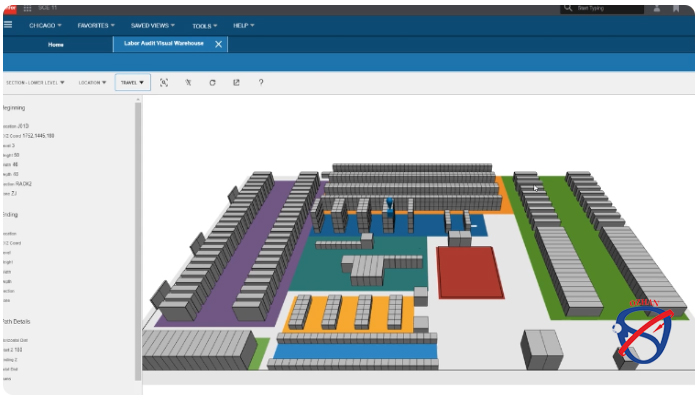Close the Labor Audit Visual Warehouse tab
Screen dimensions: 700x400
pyautogui.click(x=218, y=44)
